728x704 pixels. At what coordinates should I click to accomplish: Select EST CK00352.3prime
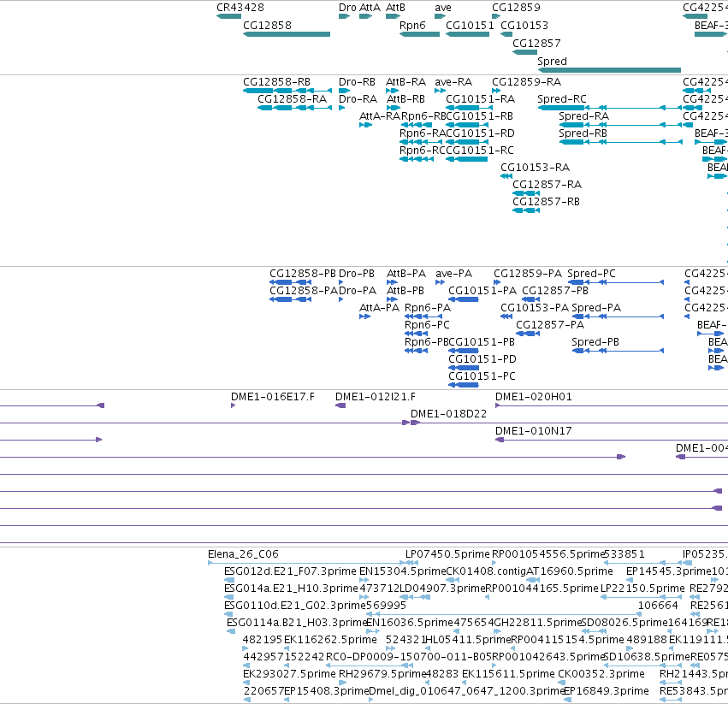click(x=601, y=674)
